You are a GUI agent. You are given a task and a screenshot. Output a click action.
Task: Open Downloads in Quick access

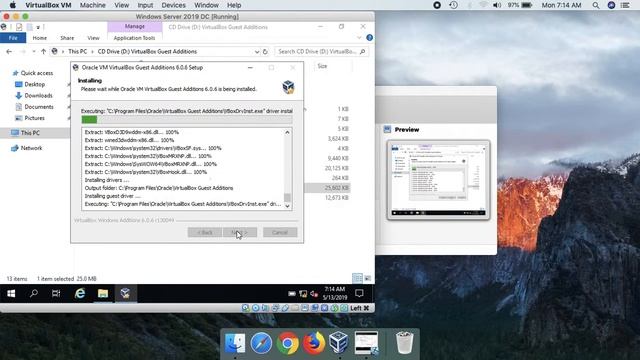[38, 96]
